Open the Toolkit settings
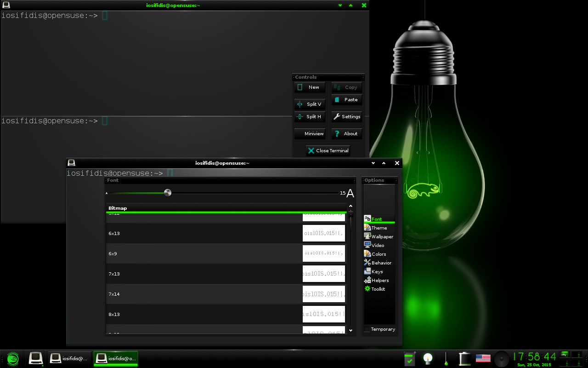Image resolution: width=588 pixels, height=368 pixels. click(378, 289)
